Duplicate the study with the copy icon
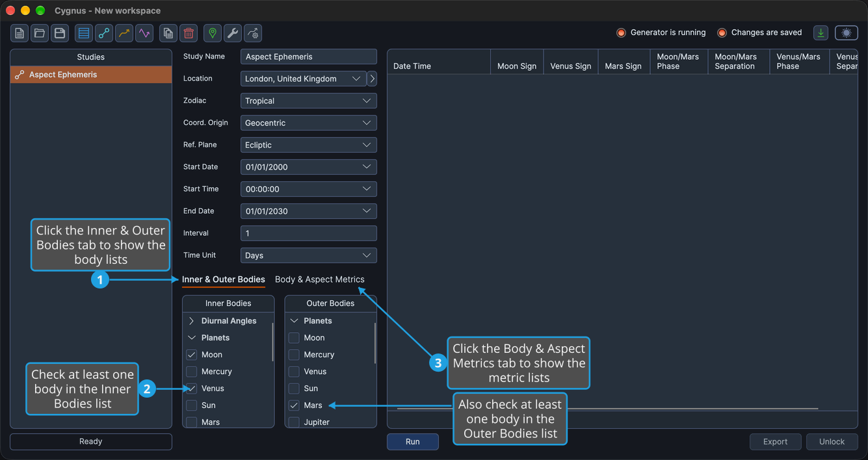Image resolution: width=868 pixels, height=460 pixels. point(168,33)
